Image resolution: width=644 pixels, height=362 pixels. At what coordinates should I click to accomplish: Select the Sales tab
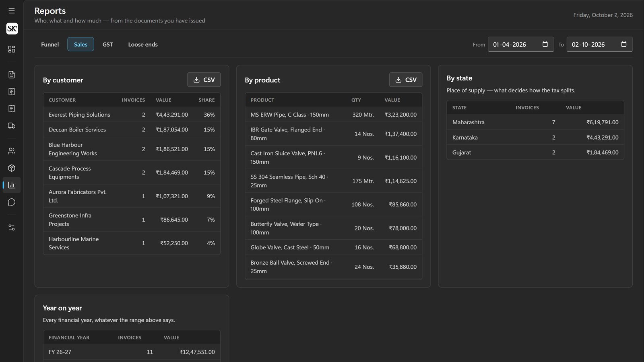(x=80, y=44)
